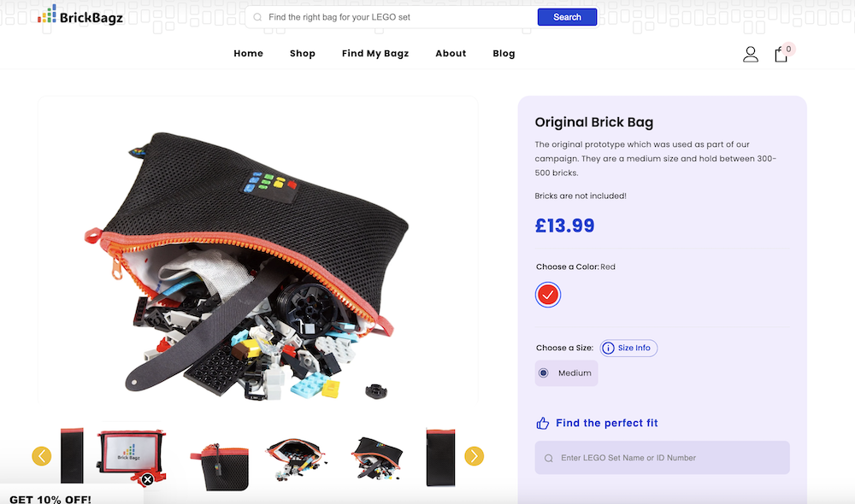Click the left yellow carousel arrow

pyautogui.click(x=41, y=456)
